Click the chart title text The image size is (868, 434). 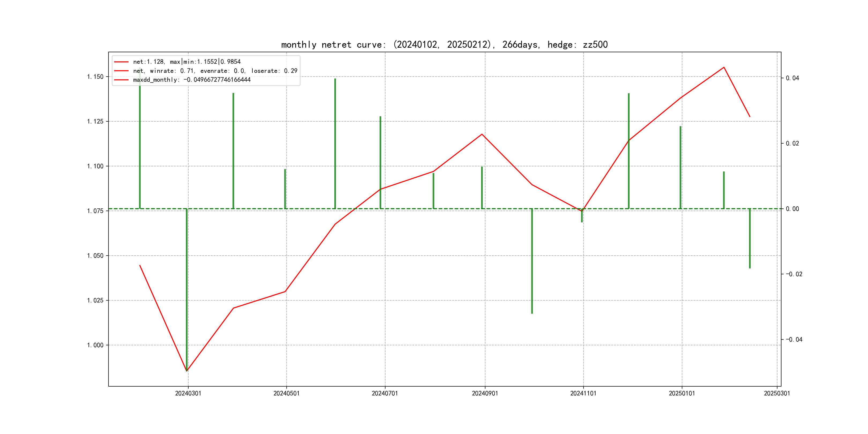tap(444, 45)
